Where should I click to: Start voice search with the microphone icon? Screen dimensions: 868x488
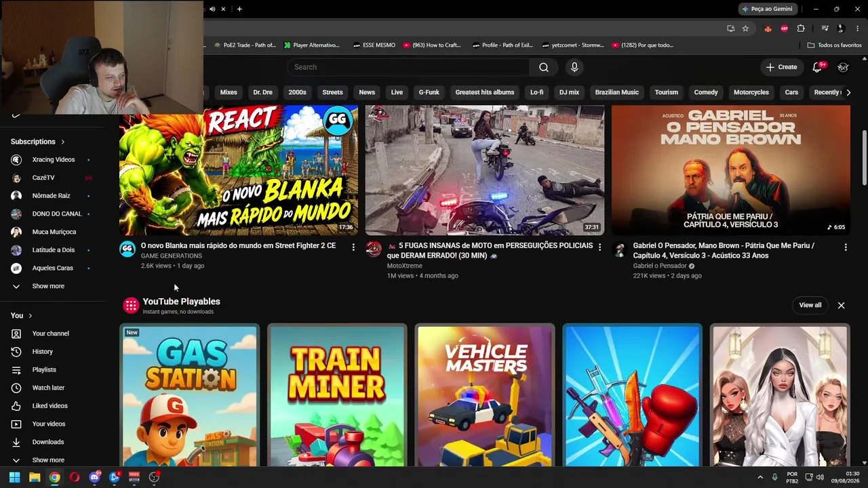[574, 67]
